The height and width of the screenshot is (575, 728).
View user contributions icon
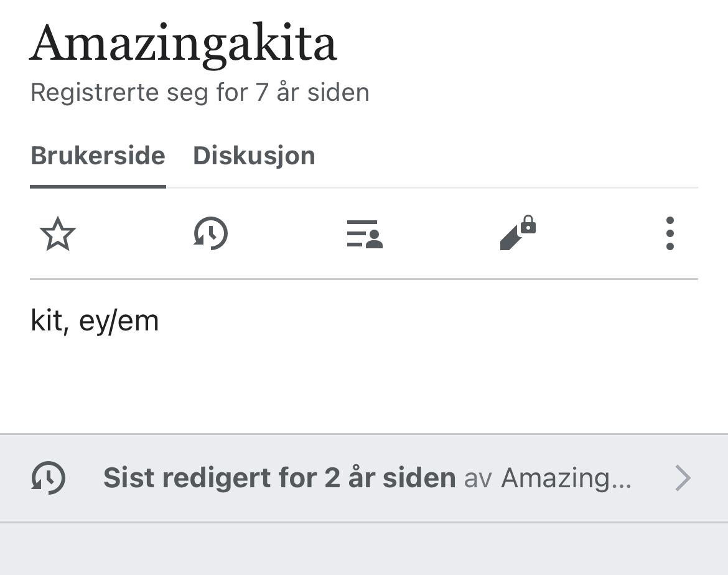[365, 235]
